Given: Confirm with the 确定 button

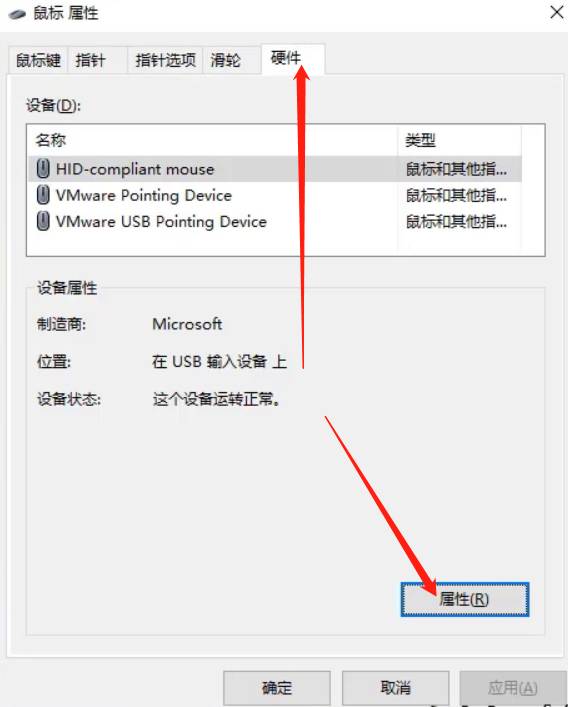Looking at the screenshot, I should [x=277, y=688].
